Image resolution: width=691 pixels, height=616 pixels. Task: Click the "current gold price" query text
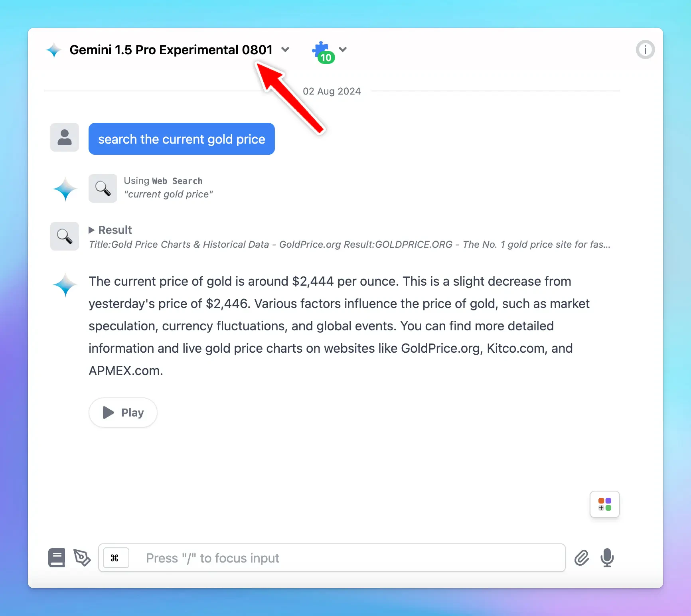(x=168, y=194)
